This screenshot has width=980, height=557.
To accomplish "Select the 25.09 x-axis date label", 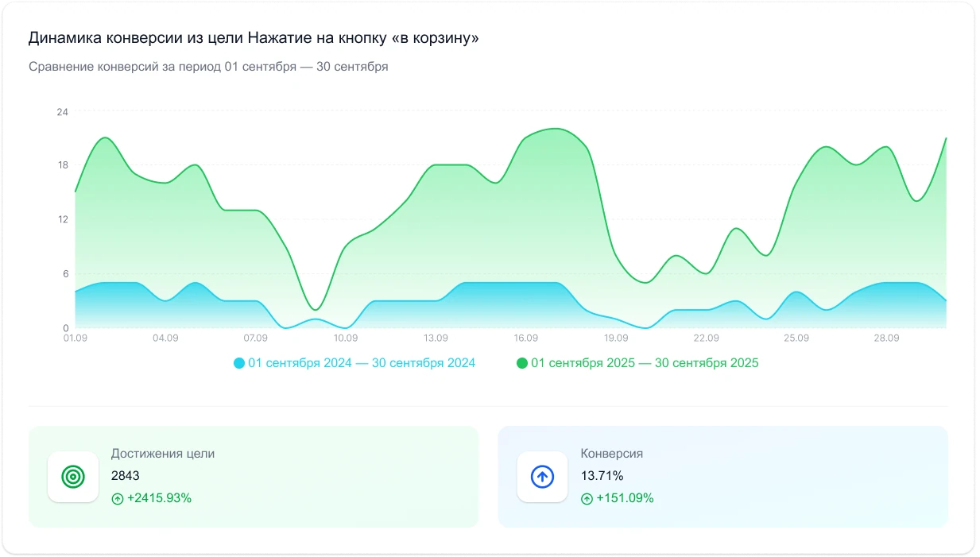I will 796,338.
